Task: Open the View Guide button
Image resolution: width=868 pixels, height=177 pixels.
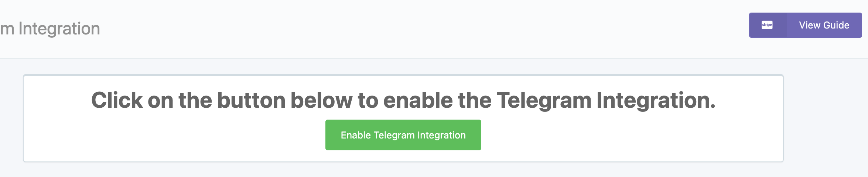Action: [x=805, y=25]
